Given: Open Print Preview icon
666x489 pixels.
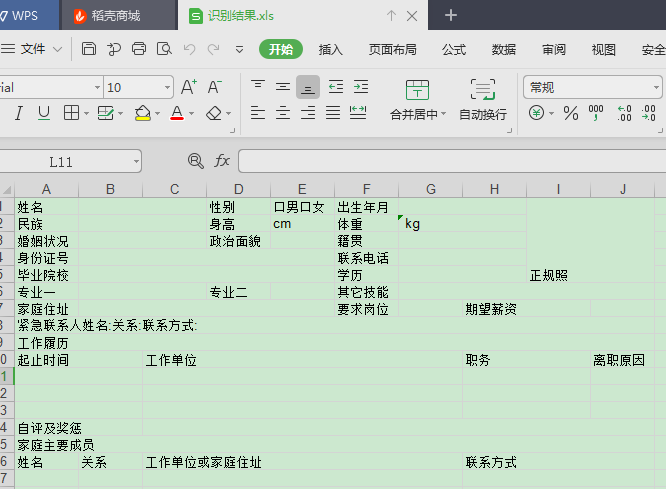Looking at the screenshot, I should point(164,49).
